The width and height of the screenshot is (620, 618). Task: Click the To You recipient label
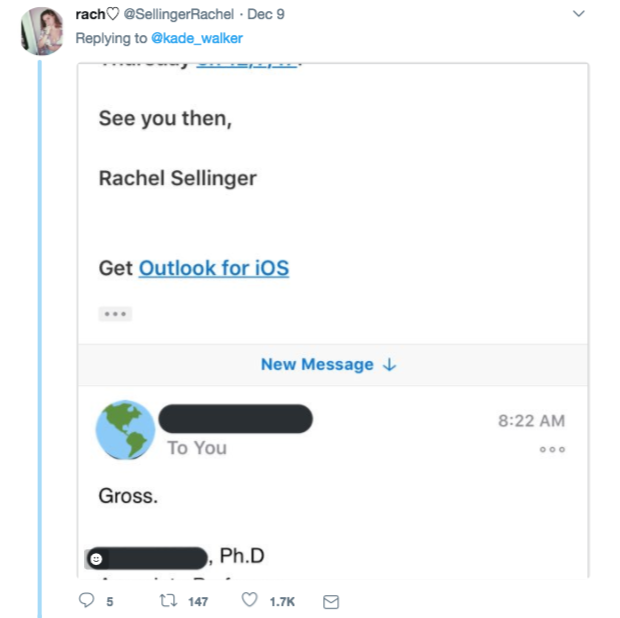(197, 448)
